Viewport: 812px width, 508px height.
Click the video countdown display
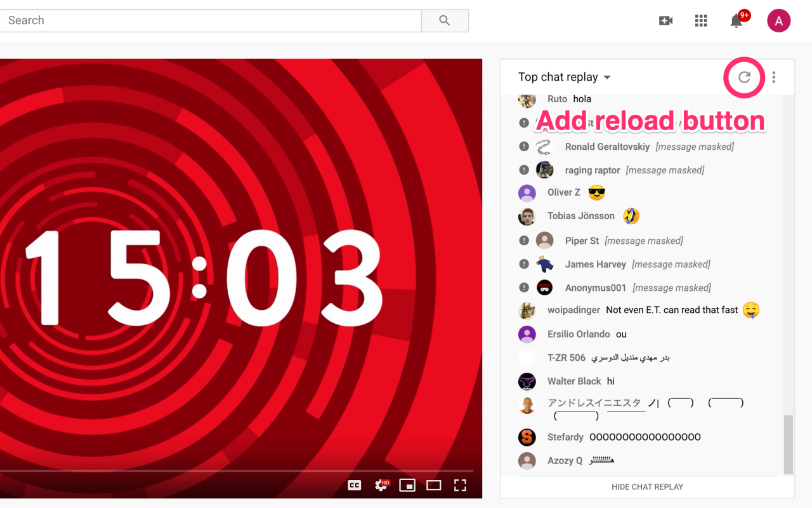click(x=203, y=279)
